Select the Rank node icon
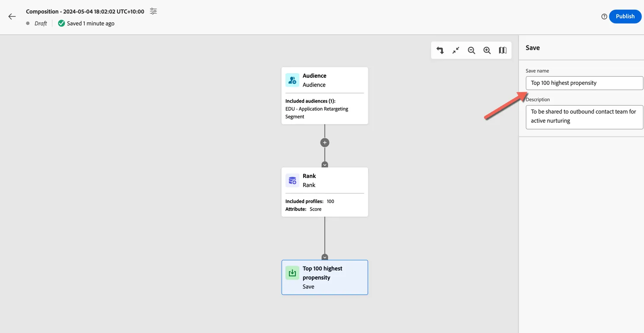The image size is (644, 333). tap(292, 180)
